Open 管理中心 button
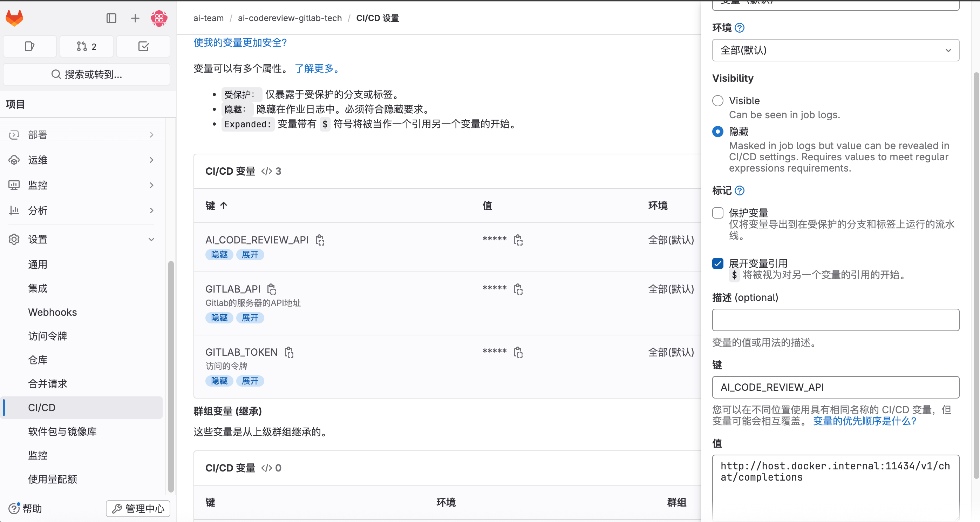The width and height of the screenshot is (980, 522). (x=138, y=509)
